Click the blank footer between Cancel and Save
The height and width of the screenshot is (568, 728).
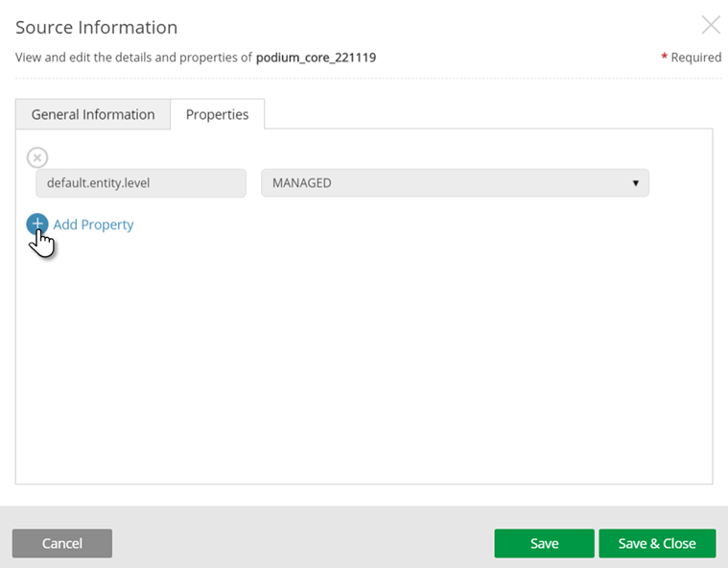(x=302, y=543)
